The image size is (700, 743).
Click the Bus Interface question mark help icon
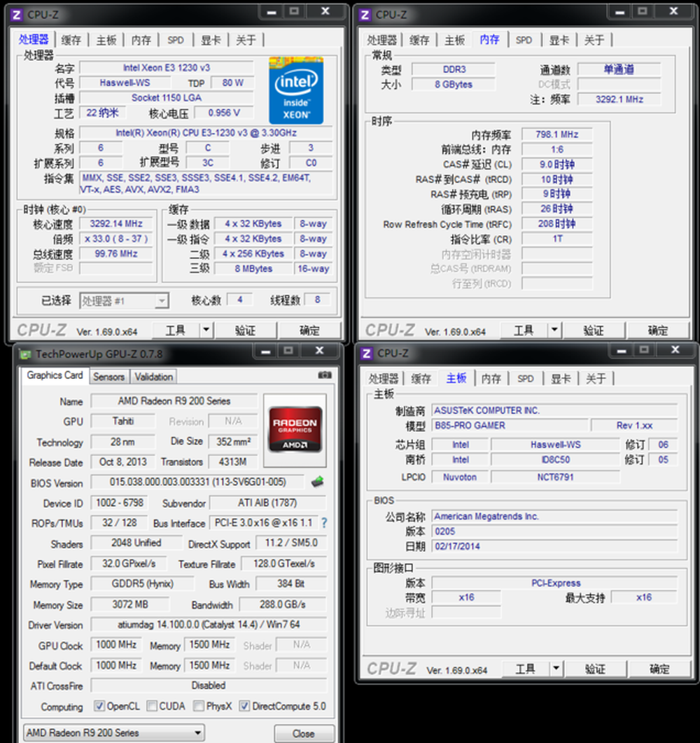(324, 523)
